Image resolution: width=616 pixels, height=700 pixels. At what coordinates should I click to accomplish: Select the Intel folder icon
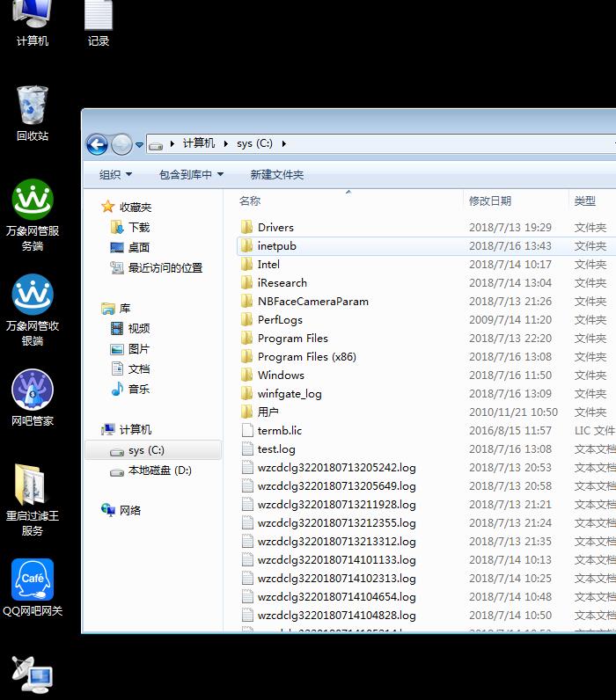[246, 265]
